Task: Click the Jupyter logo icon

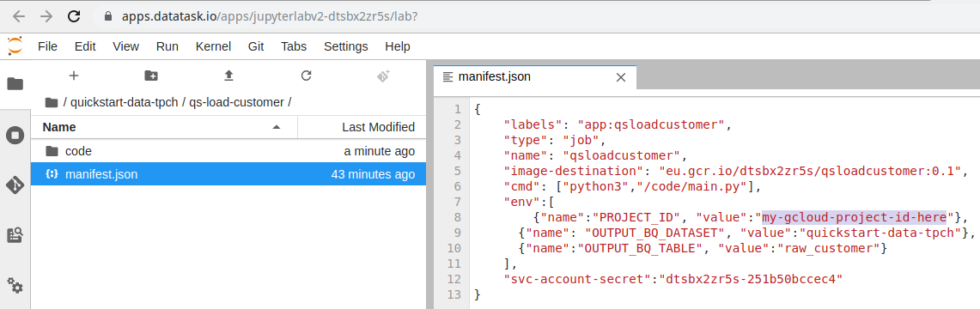Action: [15, 46]
